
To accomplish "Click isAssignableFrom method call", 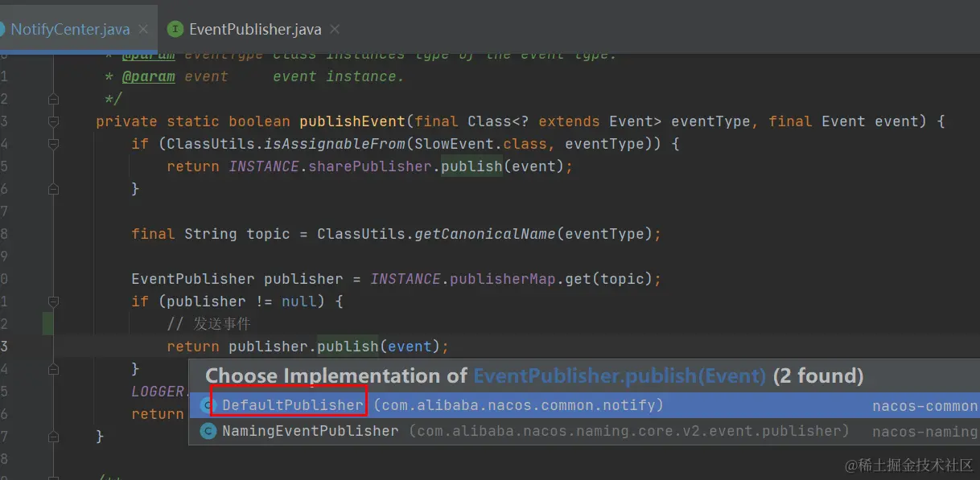I will coord(334,144).
